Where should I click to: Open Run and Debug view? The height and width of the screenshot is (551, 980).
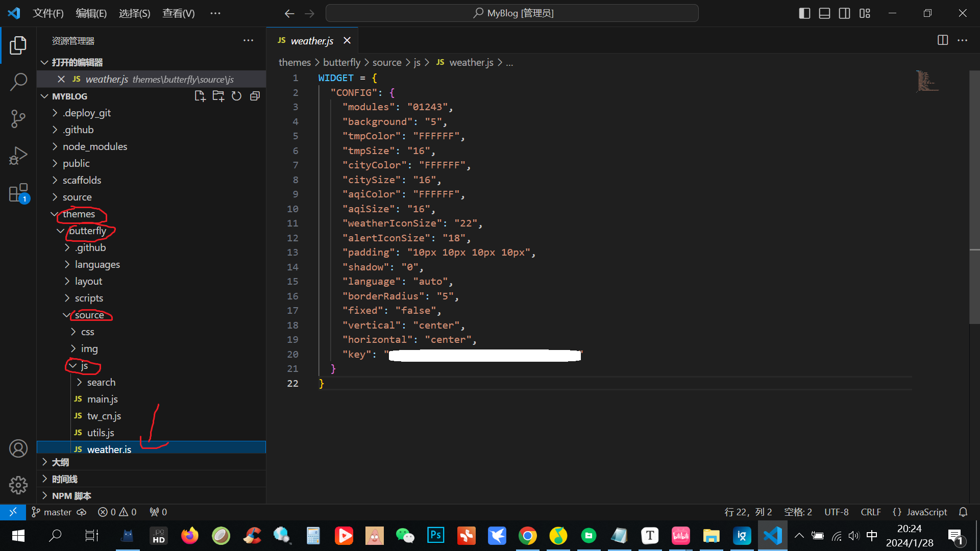(18, 156)
